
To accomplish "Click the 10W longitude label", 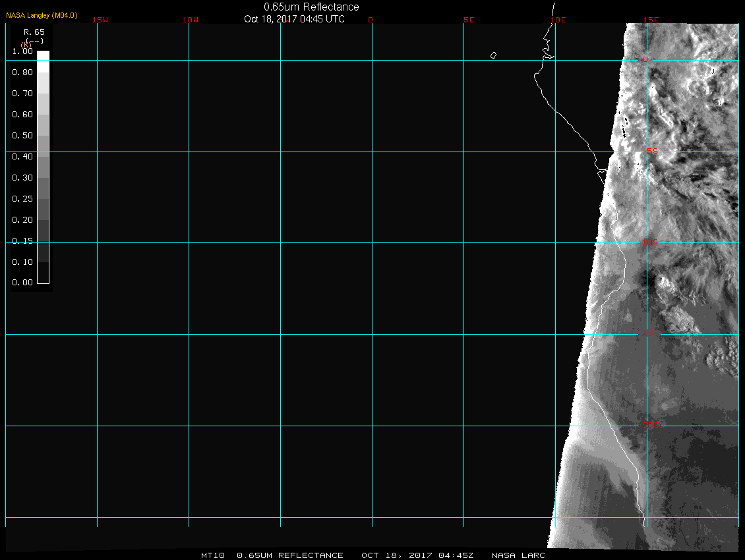I will pyautogui.click(x=191, y=20).
